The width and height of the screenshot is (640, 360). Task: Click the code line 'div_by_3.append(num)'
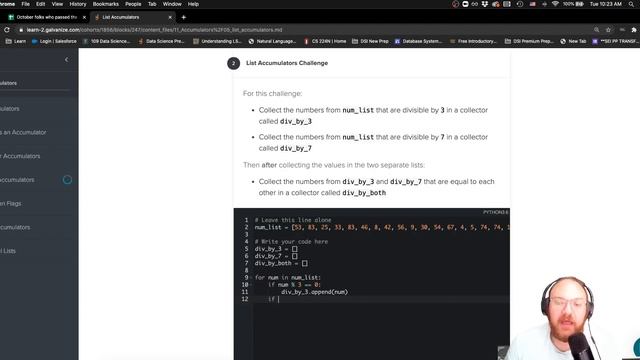coord(314,292)
